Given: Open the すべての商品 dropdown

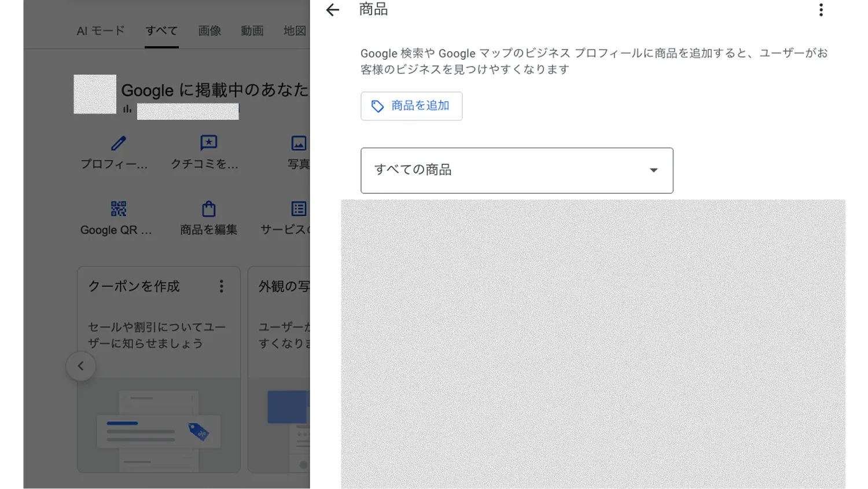Looking at the screenshot, I should click(x=517, y=170).
